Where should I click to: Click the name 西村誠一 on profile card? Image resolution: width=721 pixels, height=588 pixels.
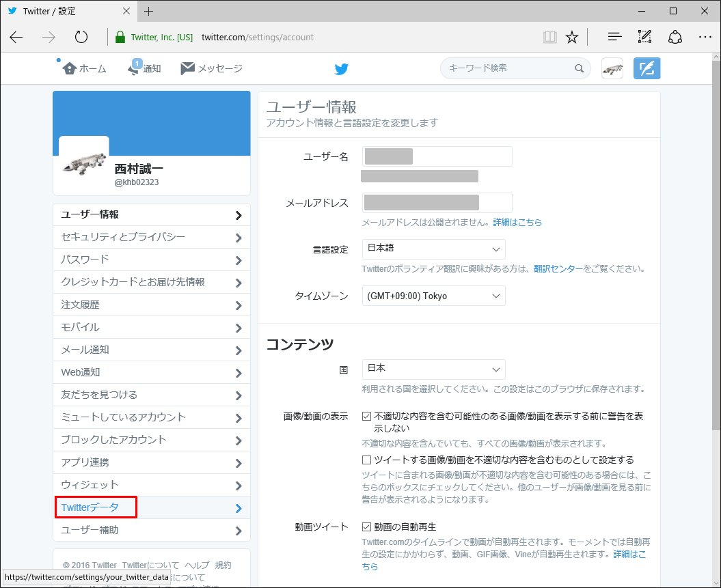click(139, 169)
